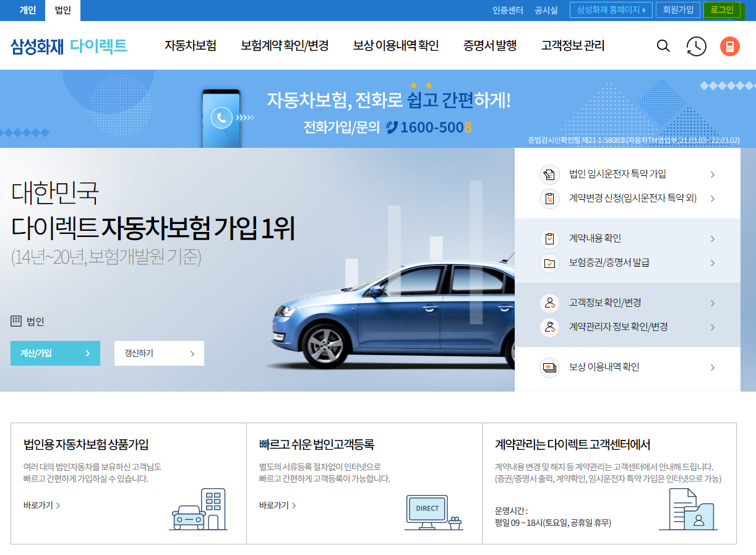The height and width of the screenshot is (555, 756).
Task: Click 바로가기 under 법인용 자동차보험 상품가입
Action: 41,506
